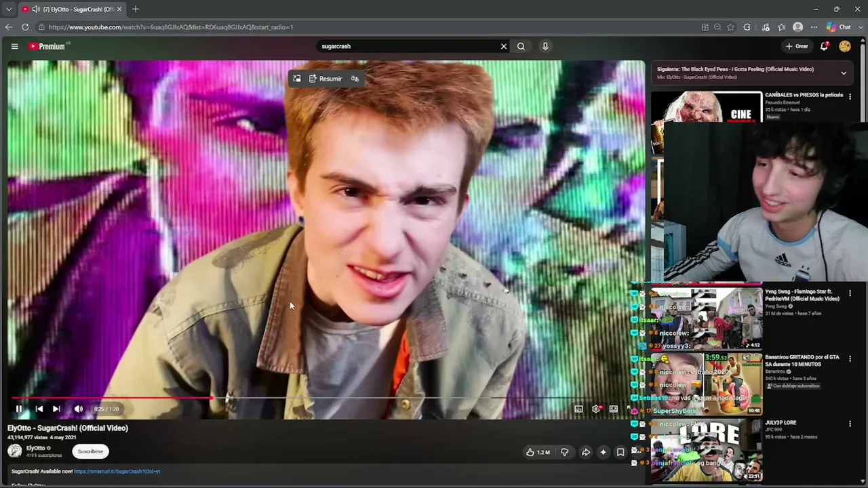Click the Crear button
868x488 pixels.
point(797,46)
